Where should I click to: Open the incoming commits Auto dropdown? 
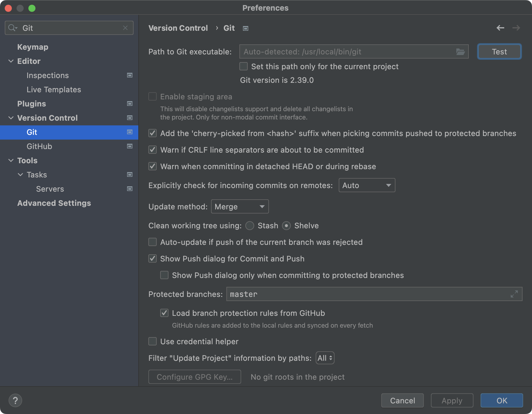366,185
